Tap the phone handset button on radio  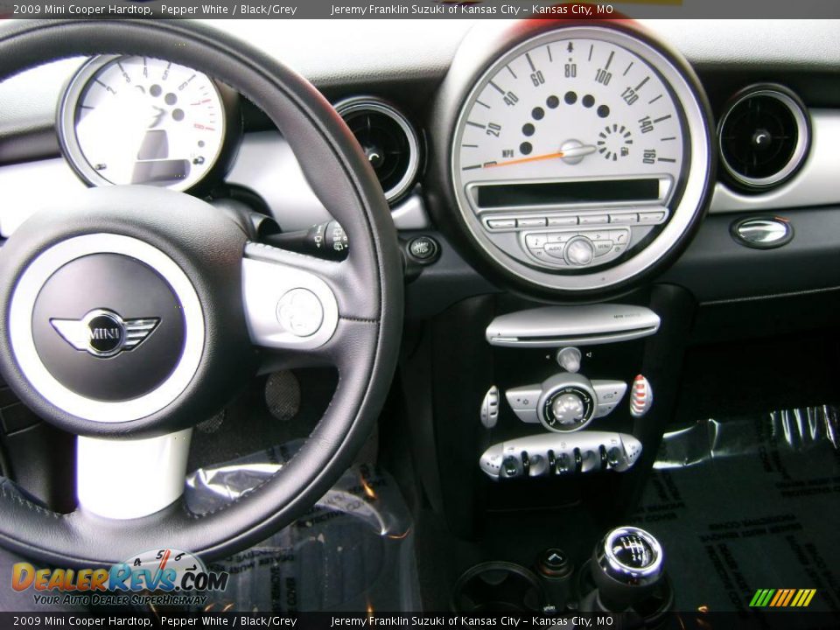pyautogui.click(x=619, y=238)
